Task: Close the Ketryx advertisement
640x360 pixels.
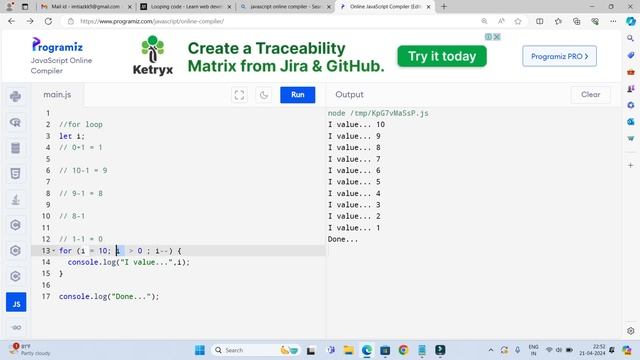Action: click(x=497, y=37)
